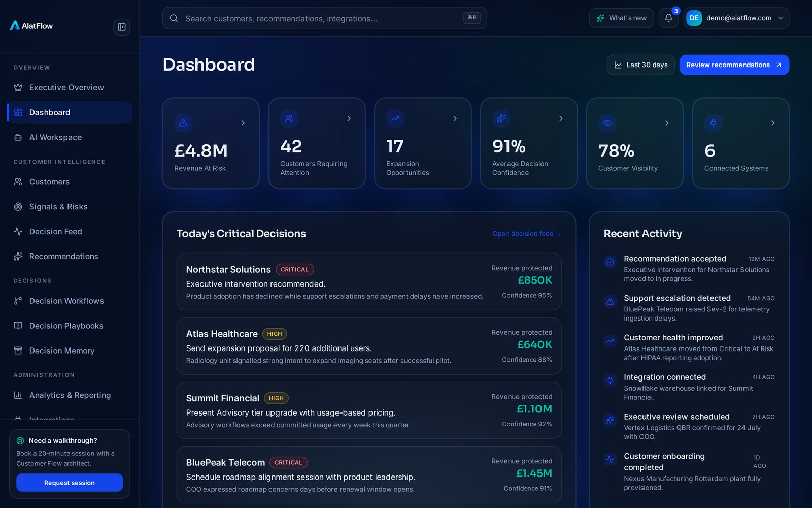Click the Expansion Opportunities trend icon
Screen dimensions: 812x508
395,118
